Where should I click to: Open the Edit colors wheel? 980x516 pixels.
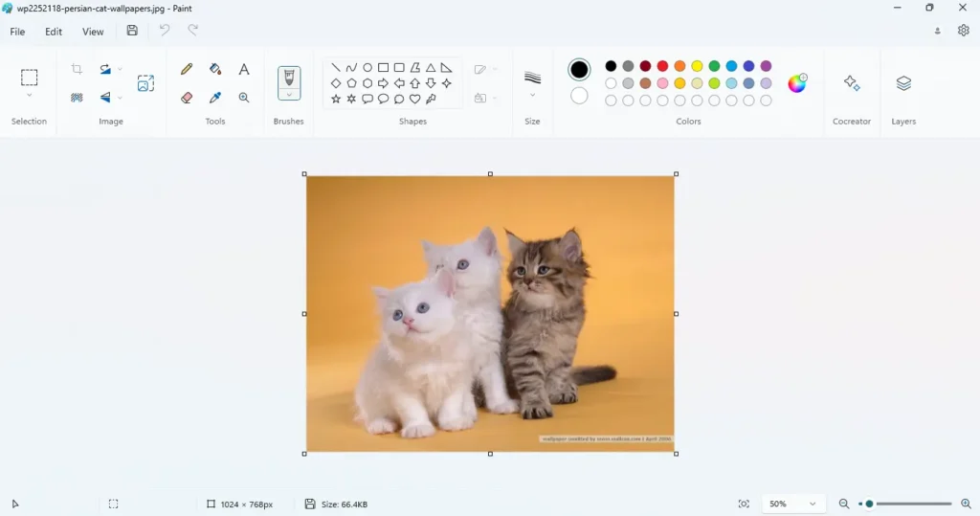(x=797, y=83)
